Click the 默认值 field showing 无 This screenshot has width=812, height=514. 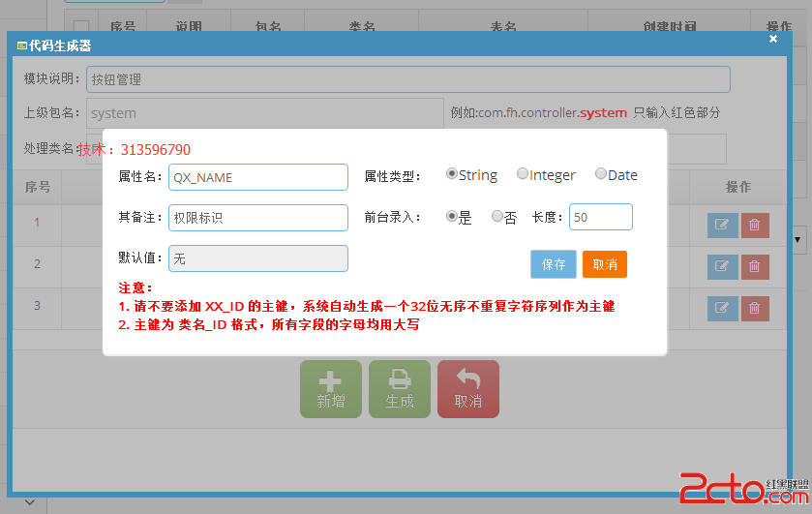pyautogui.click(x=258, y=258)
